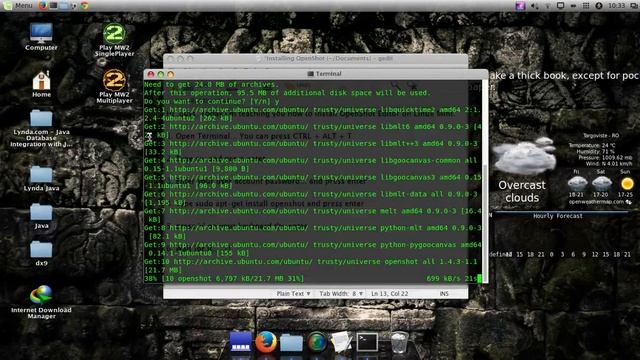
Task: Open the dx9 folder on desktop
Action: click(41, 253)
